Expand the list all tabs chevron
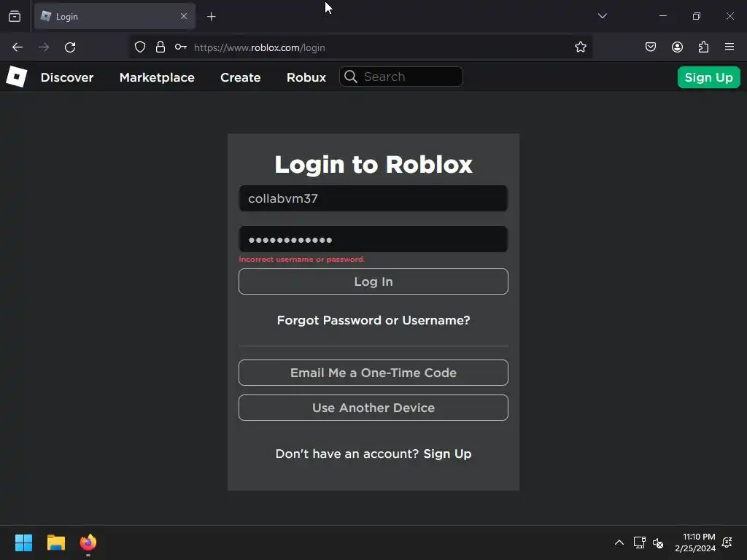Viewport: 747px width, 560px height. point(602,16)
